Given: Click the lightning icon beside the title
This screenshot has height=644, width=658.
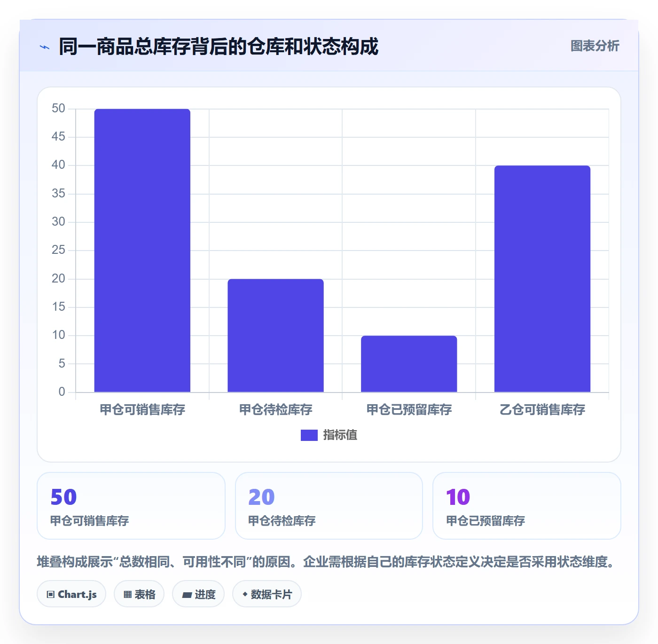Looking at the screenshot, I should click(45, 47).
